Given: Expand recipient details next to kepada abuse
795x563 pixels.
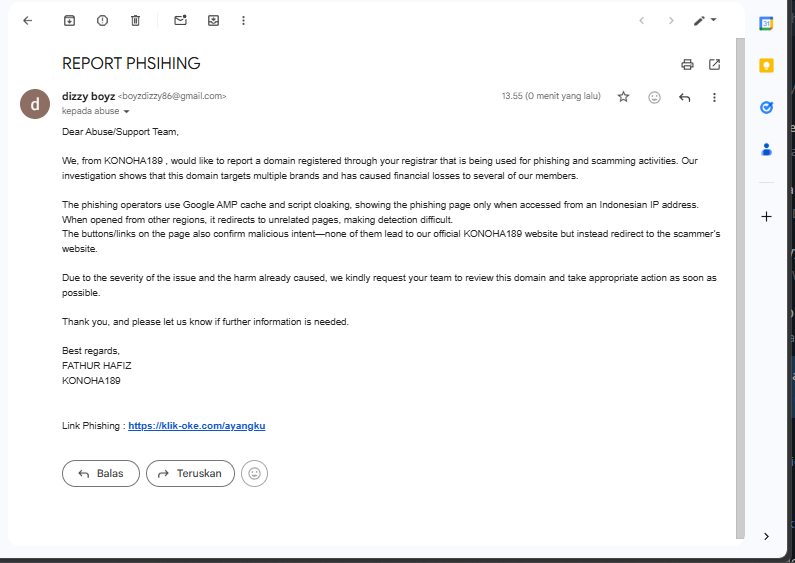Looking at the screenshot, I should point(126,112).
